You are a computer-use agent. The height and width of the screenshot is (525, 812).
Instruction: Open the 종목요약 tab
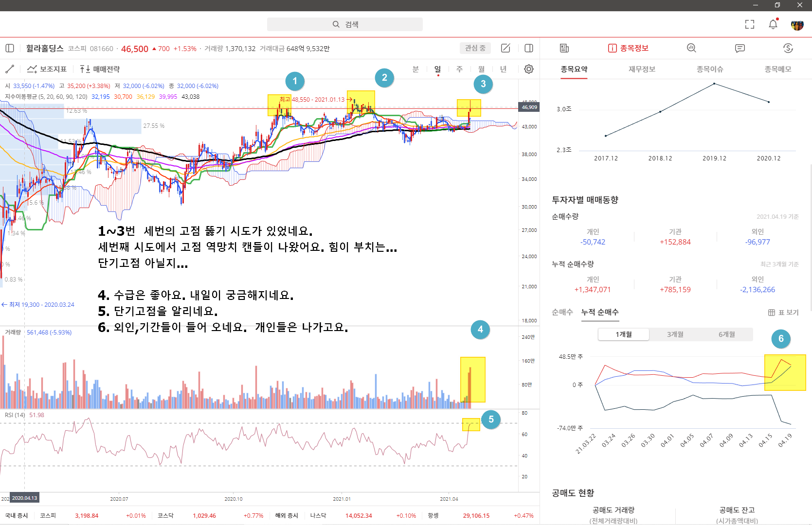(574, 69)
